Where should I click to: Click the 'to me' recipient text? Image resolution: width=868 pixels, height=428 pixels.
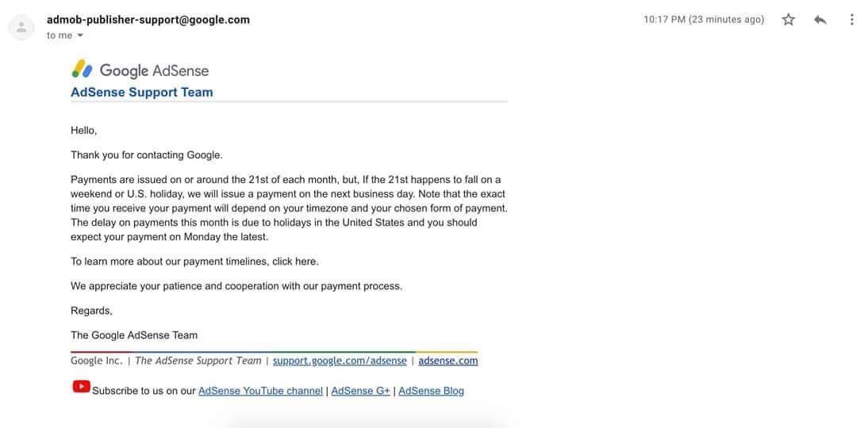(60, 36)
